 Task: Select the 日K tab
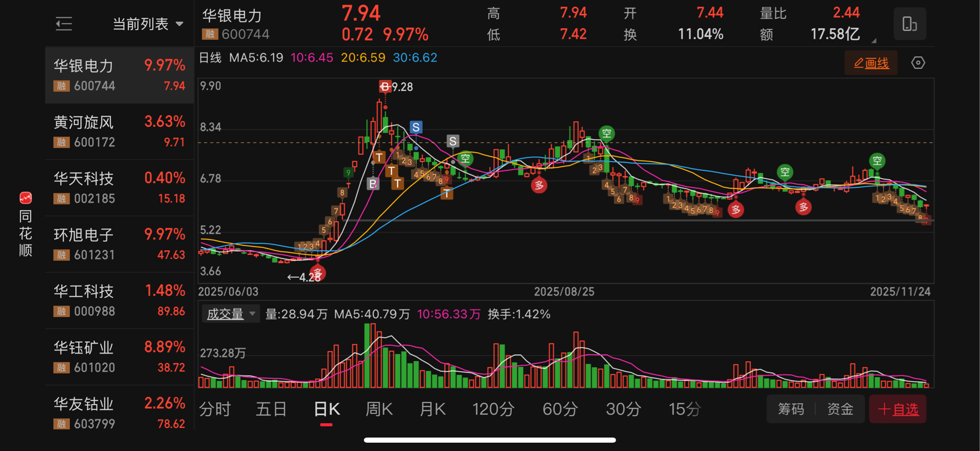pos(326,409)
